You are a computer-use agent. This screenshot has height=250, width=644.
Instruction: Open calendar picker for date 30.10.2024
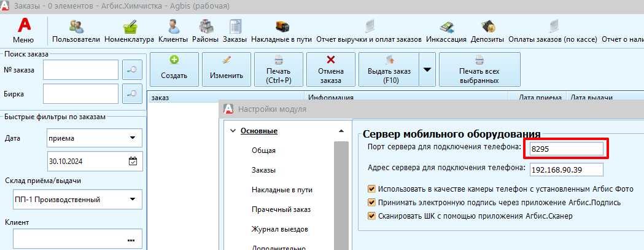tap(133, 161)
